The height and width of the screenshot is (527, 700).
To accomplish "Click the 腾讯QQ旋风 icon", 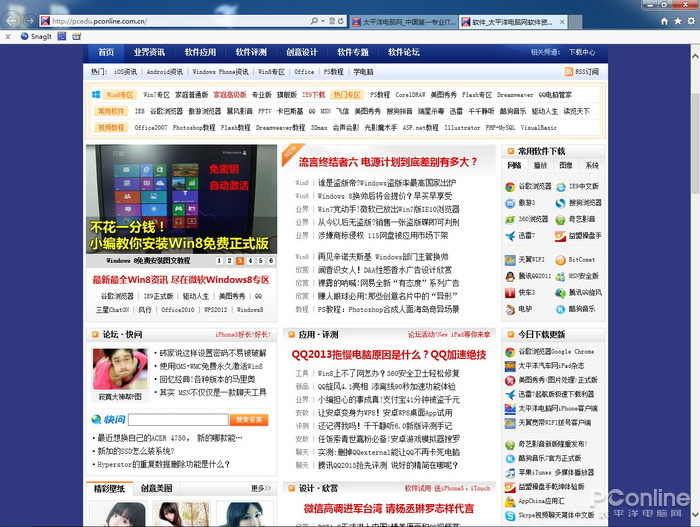I will 560,293.
